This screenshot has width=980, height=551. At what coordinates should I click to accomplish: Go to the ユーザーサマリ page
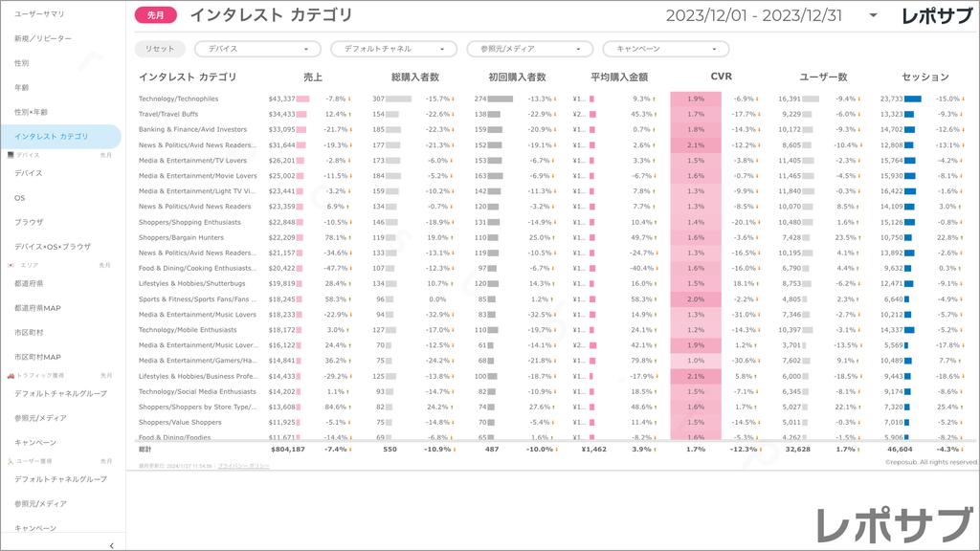[40, 14]
